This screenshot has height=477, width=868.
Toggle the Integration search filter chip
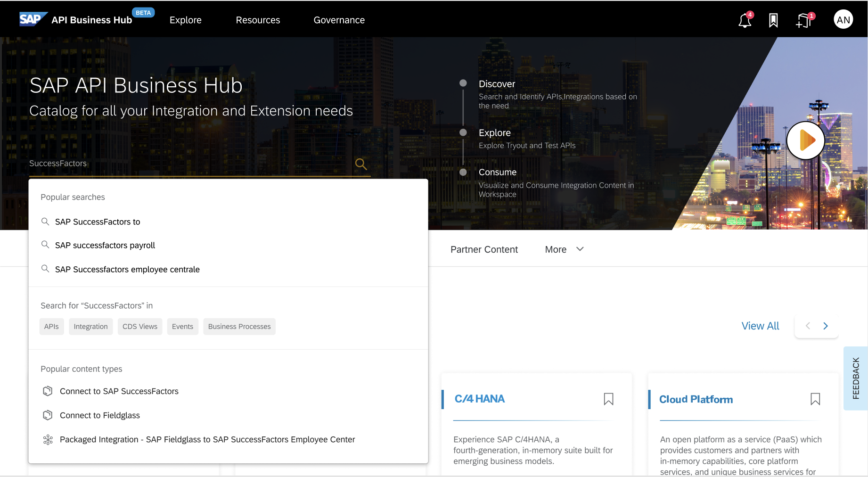90,326
